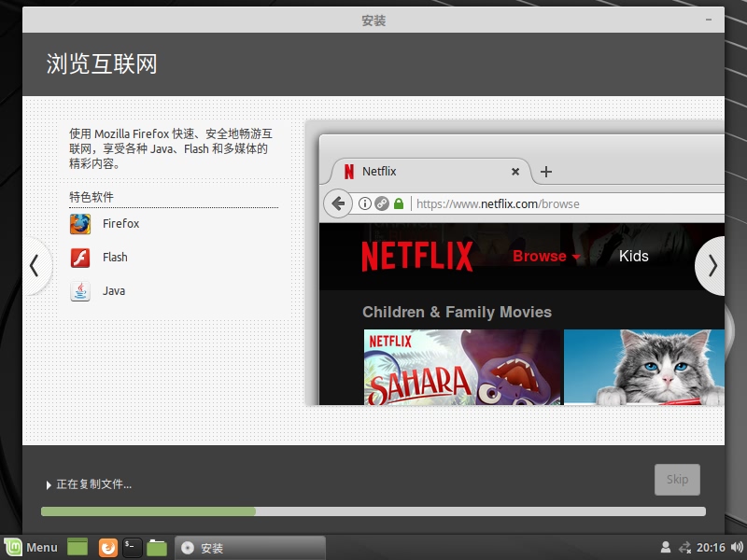Click the Firefox icon in featured software

coord(80,224)
